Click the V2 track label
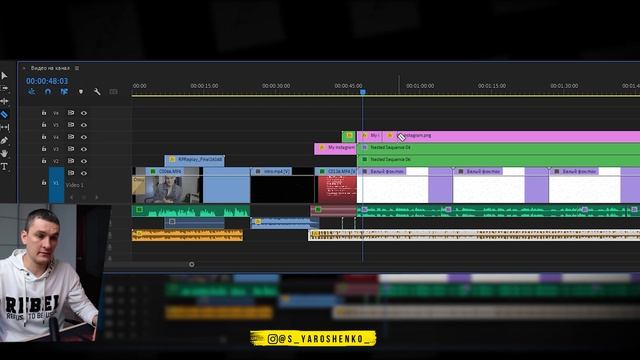Image resolution: width=640 pixels, height=360 pixels. (x=56, y=161)
